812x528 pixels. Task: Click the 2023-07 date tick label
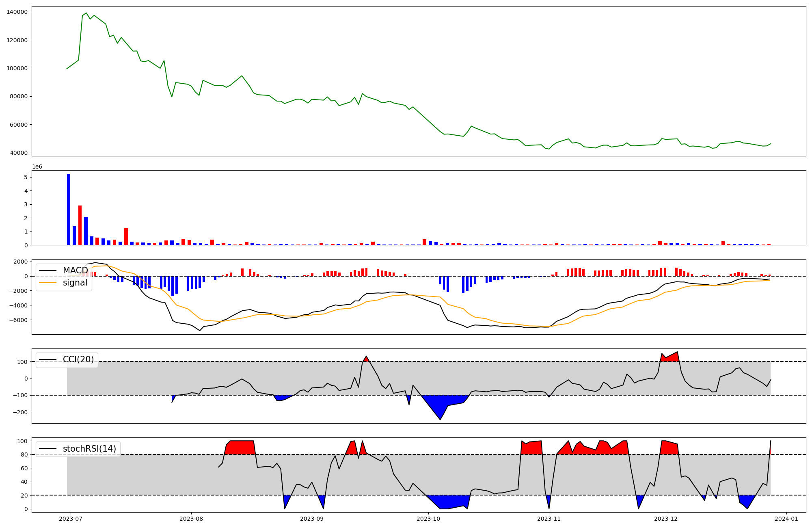(x=71, y=519)
